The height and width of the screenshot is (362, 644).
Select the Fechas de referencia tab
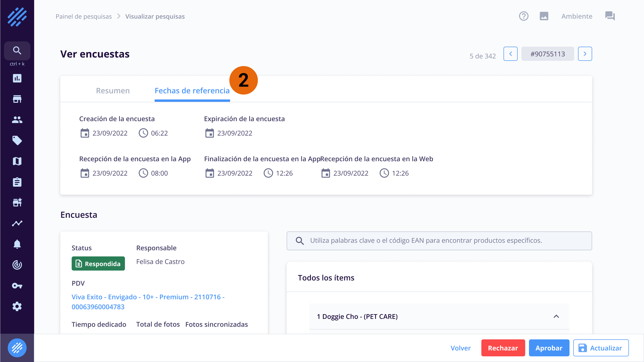coord(192,90)
